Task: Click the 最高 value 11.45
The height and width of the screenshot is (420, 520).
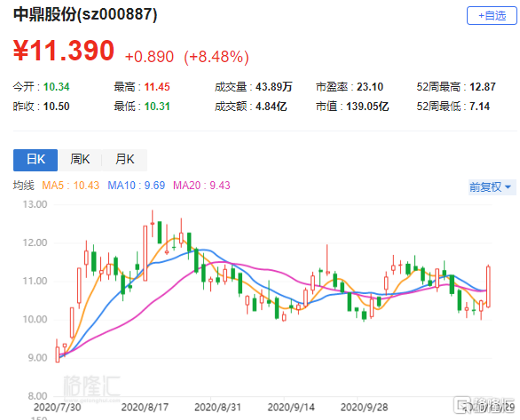Action: 157,87
